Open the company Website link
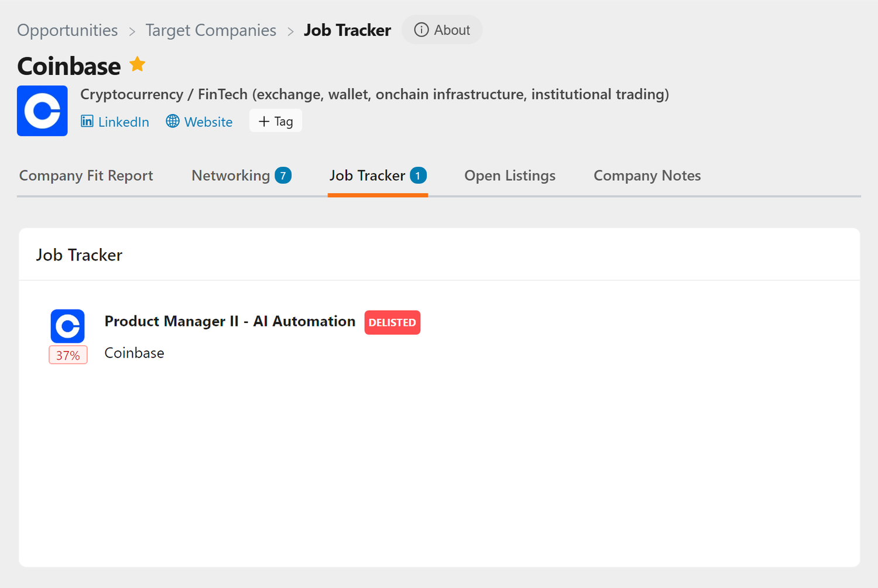878x588 pixels. 199,122
